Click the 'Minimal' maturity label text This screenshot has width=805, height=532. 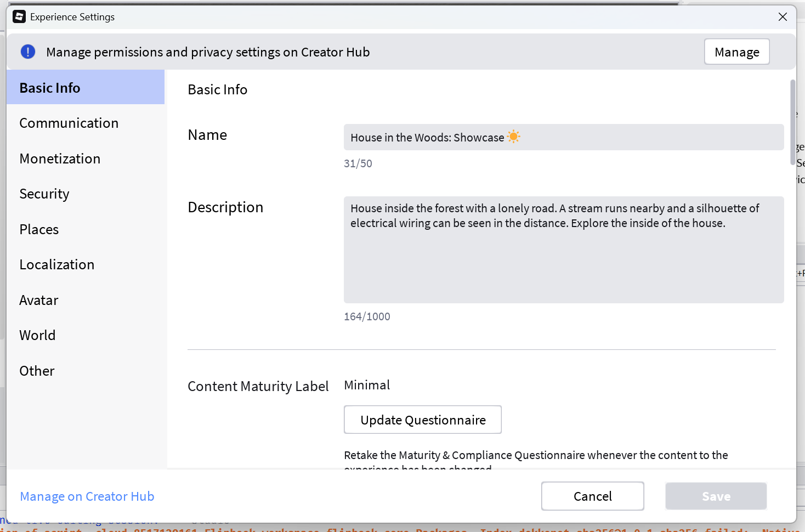[x=367, y=385]
